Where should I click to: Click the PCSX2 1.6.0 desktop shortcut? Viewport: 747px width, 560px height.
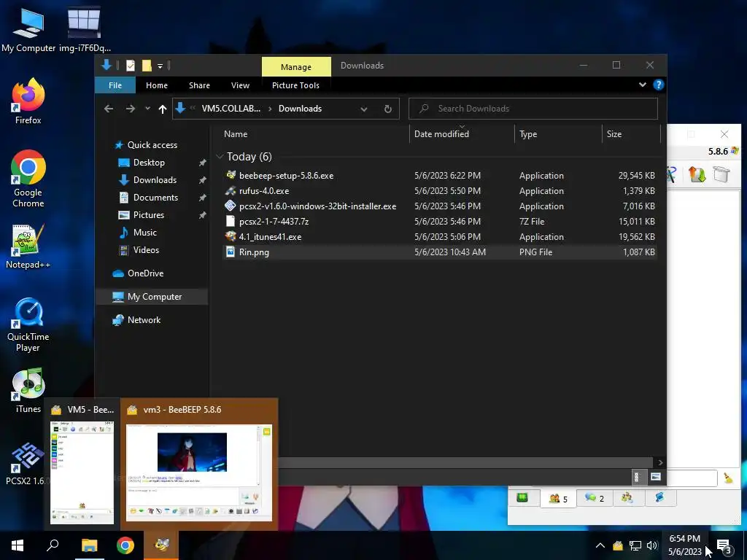[x=26, y=463]
